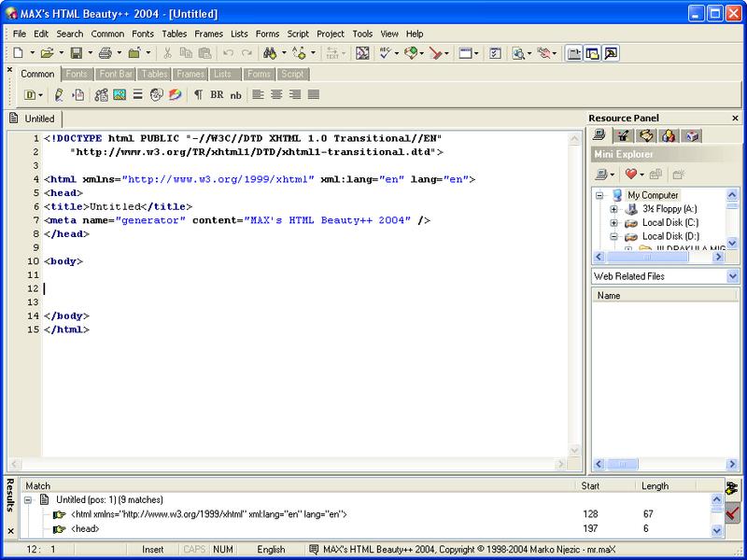Close the Resource Panel
Viewport: 747px width, 560px height.
coord(735,119)
